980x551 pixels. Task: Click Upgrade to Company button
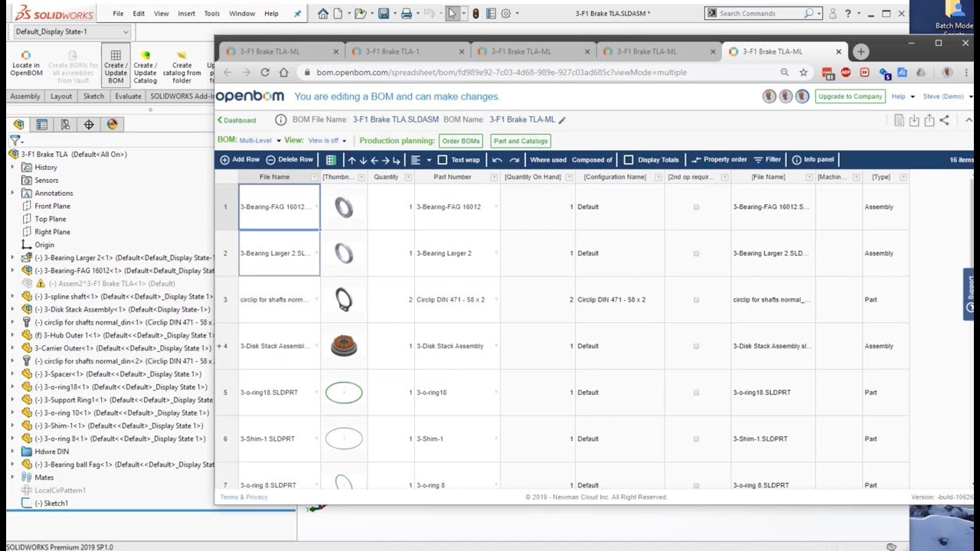click(850, 96)
